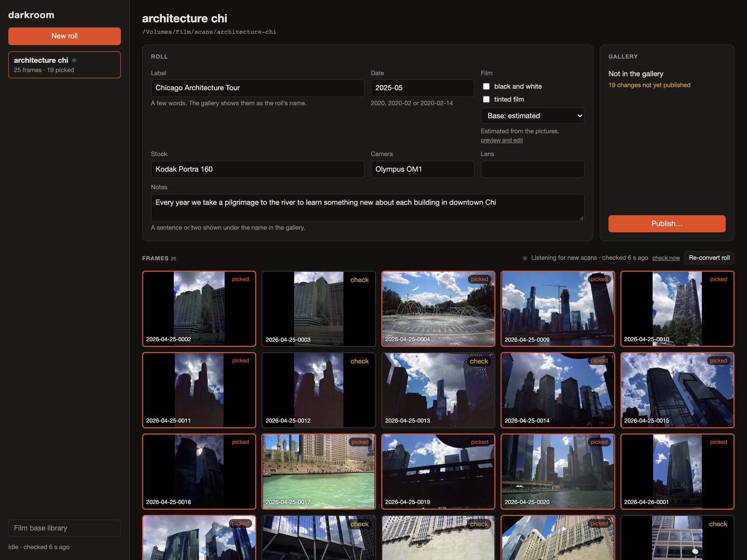The image size is (747, 560).
Task: Toggle picked badge on frame 2026-04-25-0009
Action: tap(599, 279)
